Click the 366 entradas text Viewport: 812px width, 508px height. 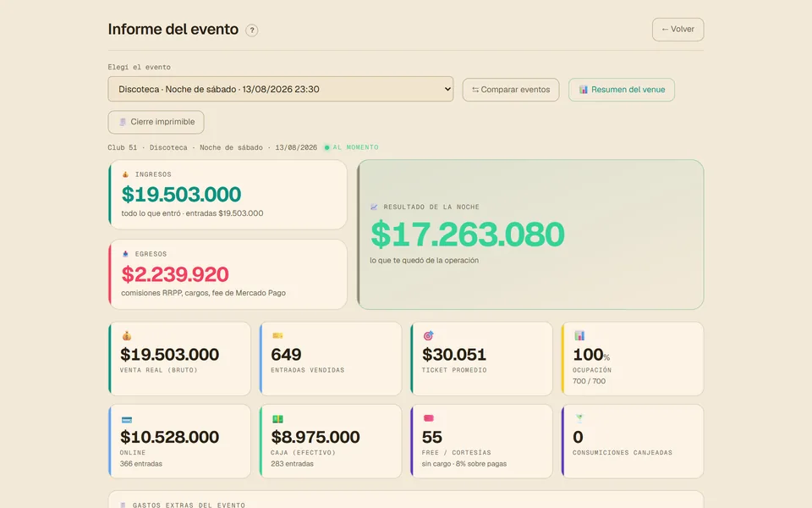(141, 464)
